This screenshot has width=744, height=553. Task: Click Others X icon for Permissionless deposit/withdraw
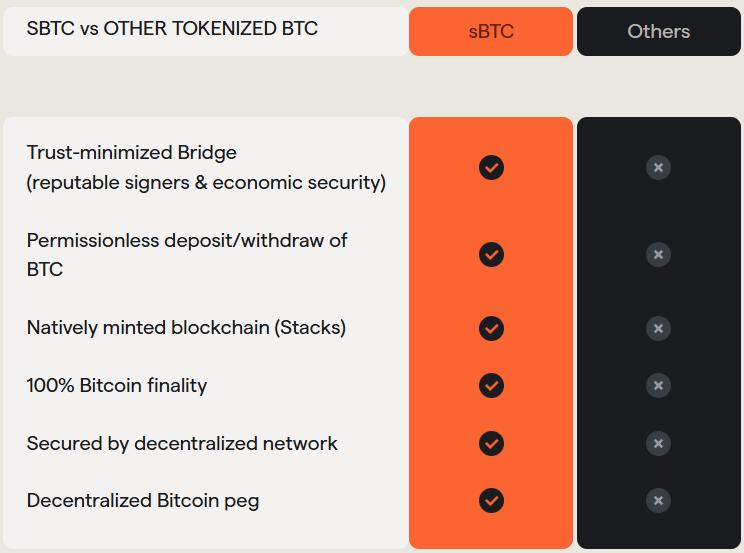[658, 254]
